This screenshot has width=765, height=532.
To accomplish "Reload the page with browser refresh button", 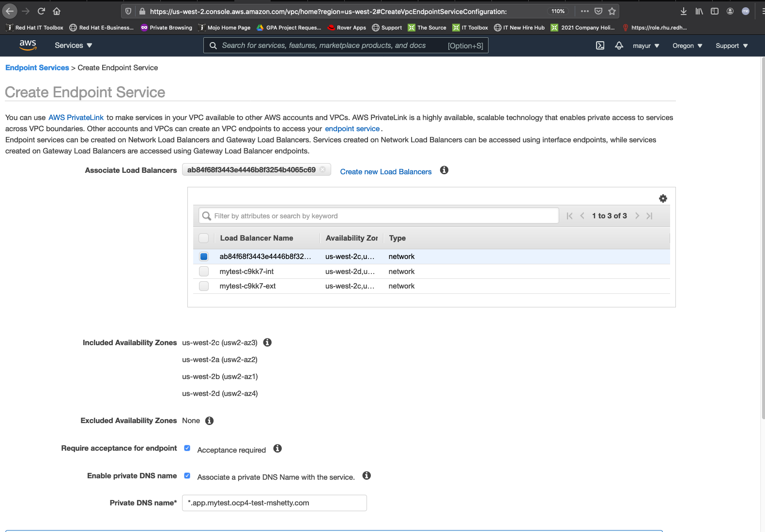I will pos(41,11).
